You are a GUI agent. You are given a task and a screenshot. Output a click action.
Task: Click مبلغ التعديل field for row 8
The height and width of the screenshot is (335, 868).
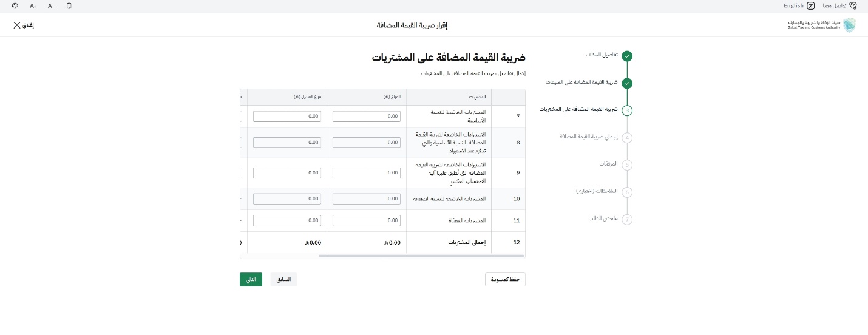point(287,143)
